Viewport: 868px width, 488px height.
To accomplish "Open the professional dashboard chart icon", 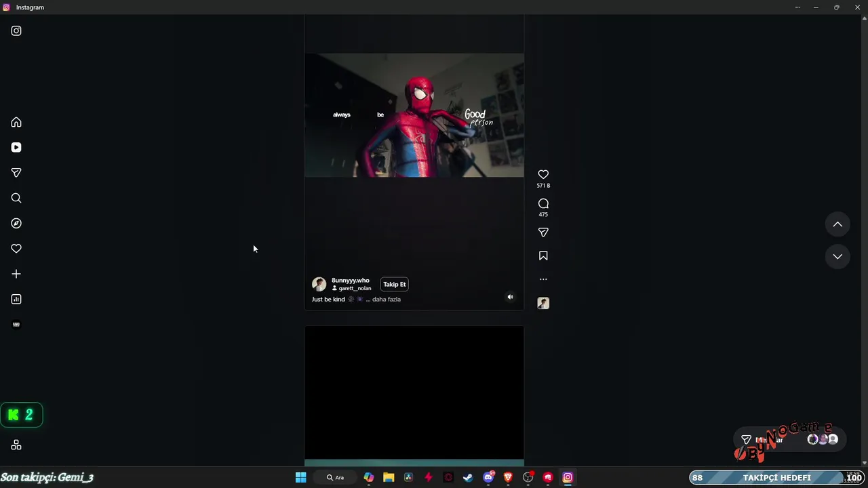I will pos(16,299).
